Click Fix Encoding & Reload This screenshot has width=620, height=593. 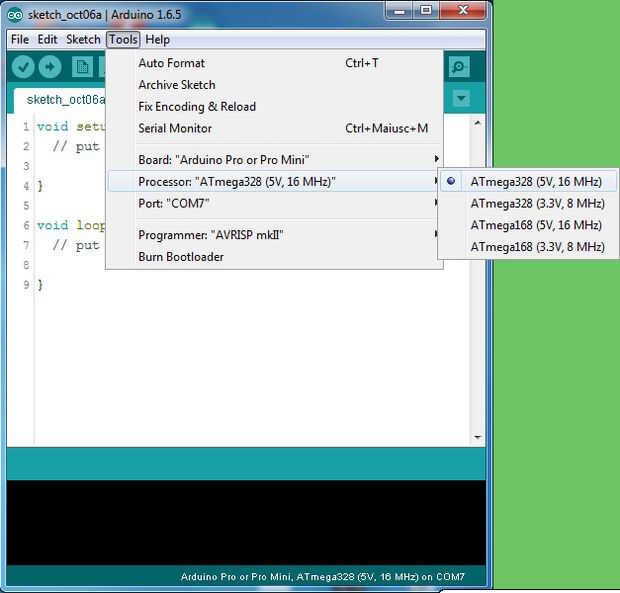274,106
